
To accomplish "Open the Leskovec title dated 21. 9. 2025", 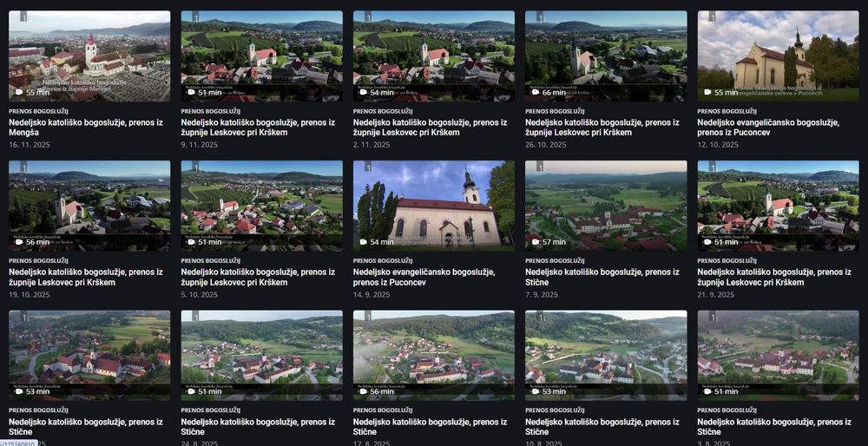I will (774, 277).
